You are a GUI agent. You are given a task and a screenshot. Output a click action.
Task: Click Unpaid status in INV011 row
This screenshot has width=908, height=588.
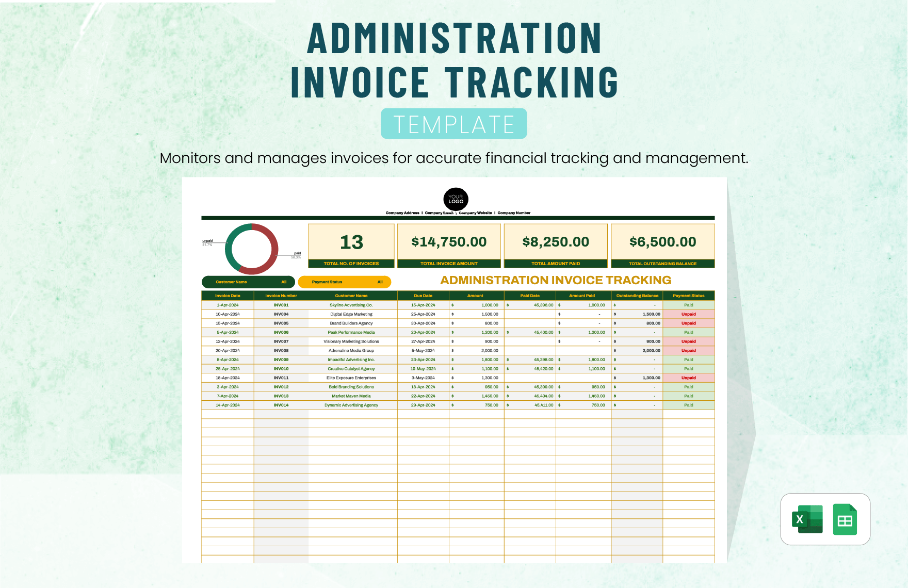click(x=689, y=378)
